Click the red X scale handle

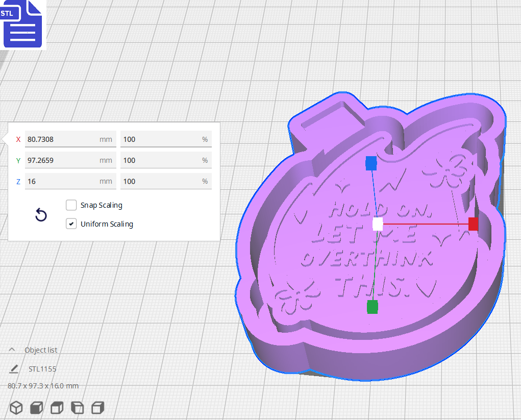pos(472,223)
